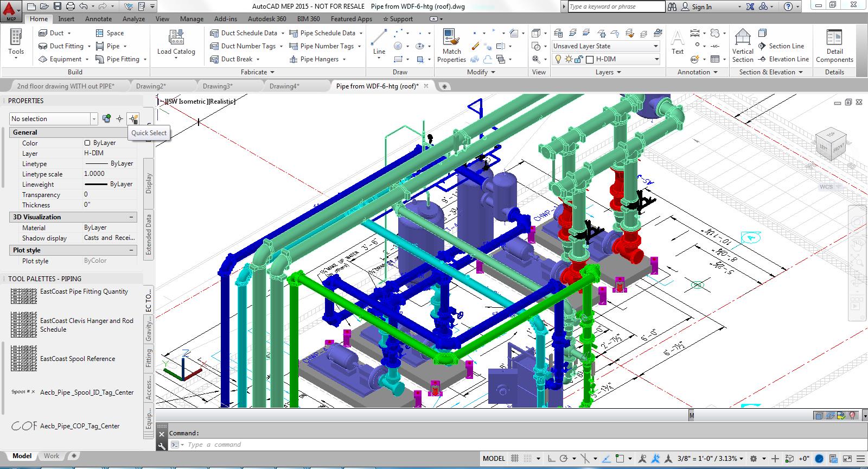Click the Color ByLayer swatch in Properties
Viewport: 868px width, 469px height.
[87, 143]
